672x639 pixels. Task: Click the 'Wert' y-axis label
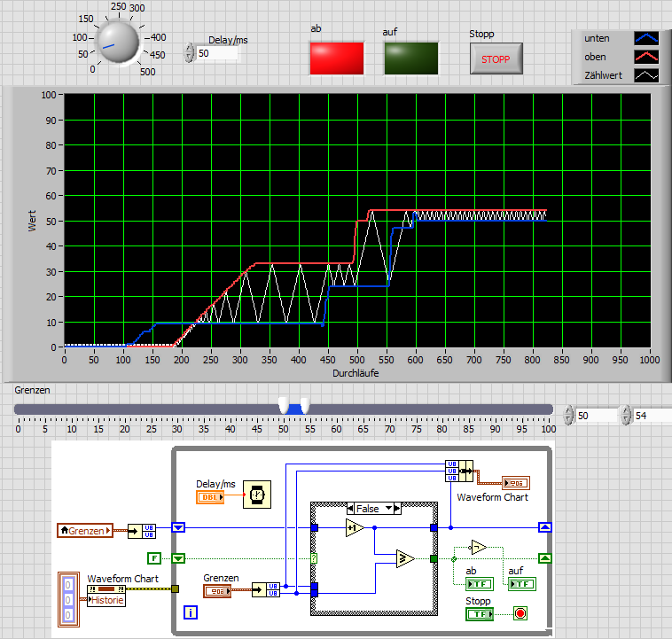pos(32,221)
